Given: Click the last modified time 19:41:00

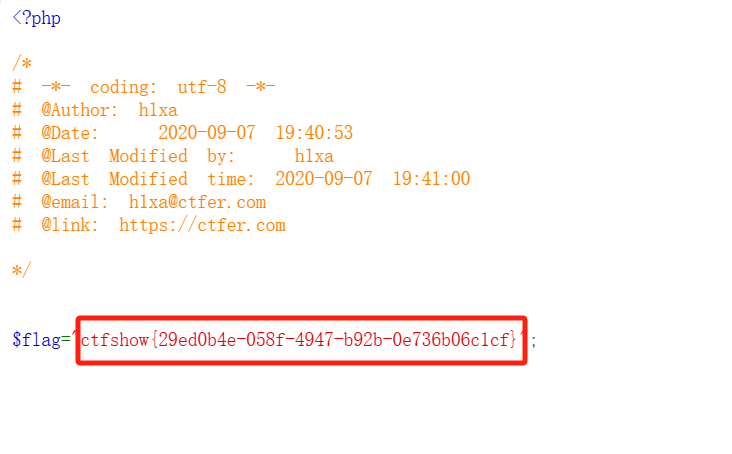Looking at the screenshot, I should (x=431, y=179).
